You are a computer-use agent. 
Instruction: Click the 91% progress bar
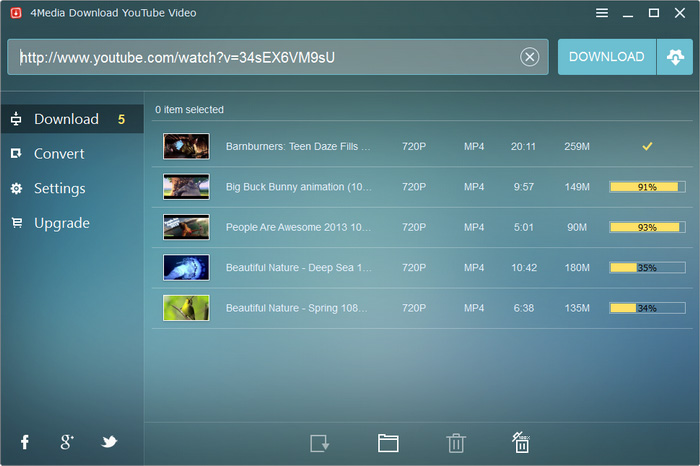tap(647, 187)
